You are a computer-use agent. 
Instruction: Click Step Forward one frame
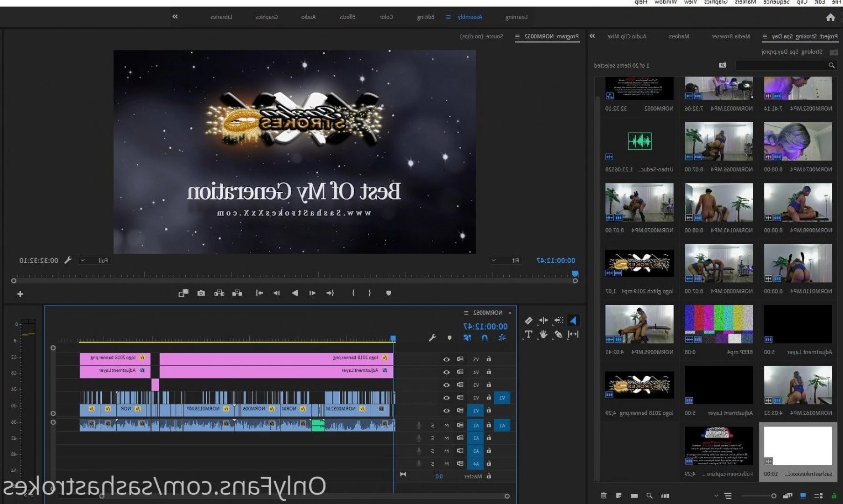[277, 293]
